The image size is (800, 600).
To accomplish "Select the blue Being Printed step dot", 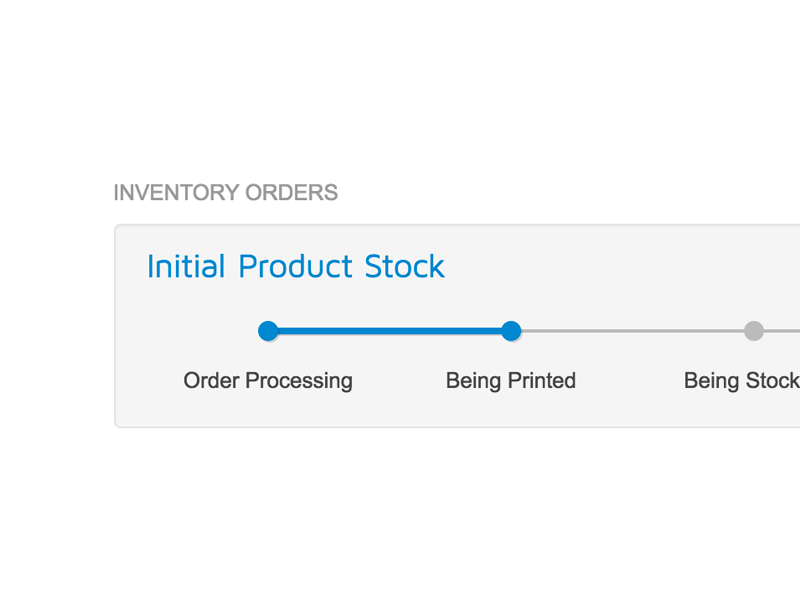I will (511, 331).
